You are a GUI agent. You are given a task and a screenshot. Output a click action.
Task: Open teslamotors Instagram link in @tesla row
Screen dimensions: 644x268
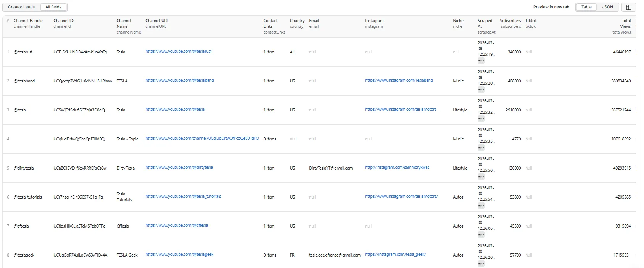tap(401, 109)
